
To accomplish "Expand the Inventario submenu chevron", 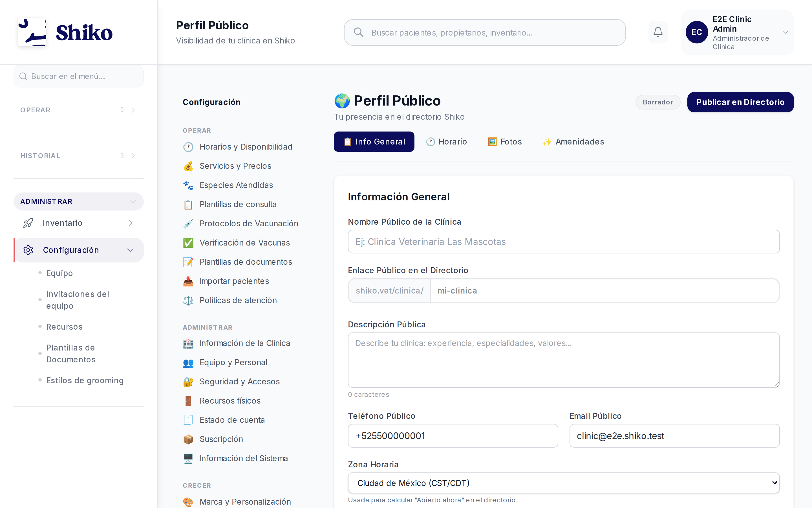I will click(x=131, y=223).
